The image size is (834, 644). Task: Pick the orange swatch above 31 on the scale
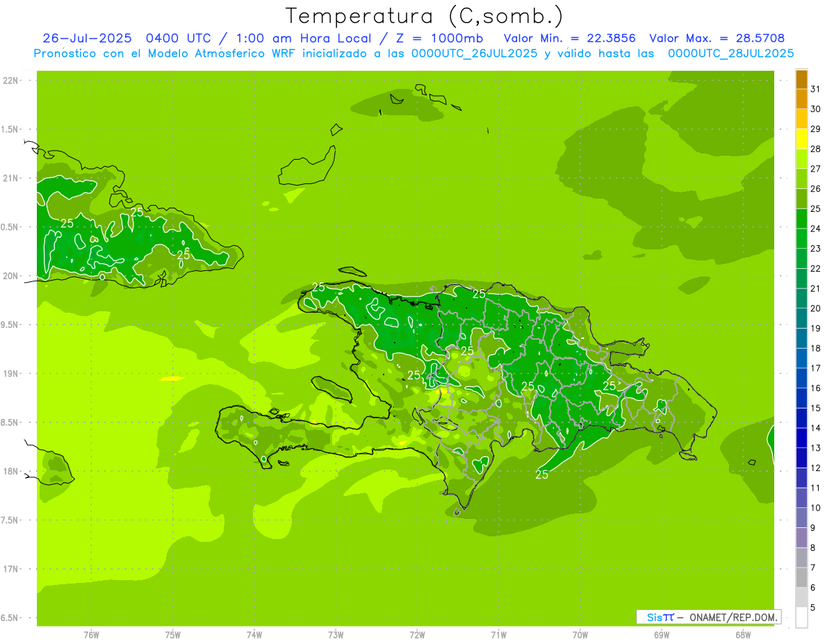coord(801,79)
